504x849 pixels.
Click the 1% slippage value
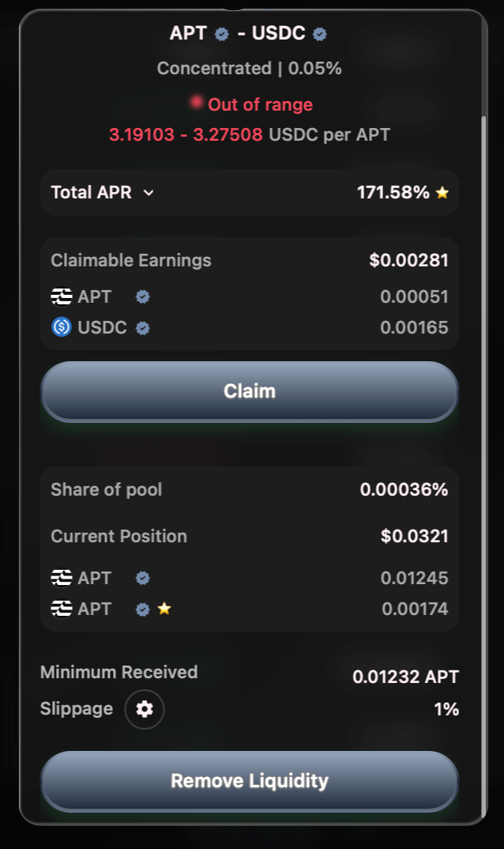pyautogui.click(x=446, y=709)
